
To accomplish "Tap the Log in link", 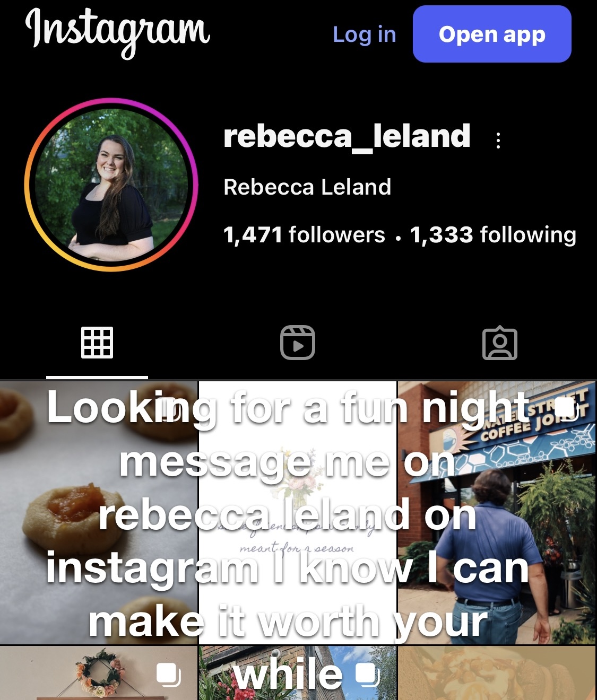I will (364, 34).
